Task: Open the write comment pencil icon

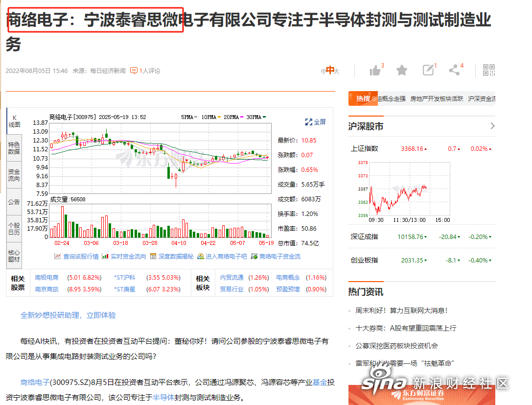Action: [428, 70]
